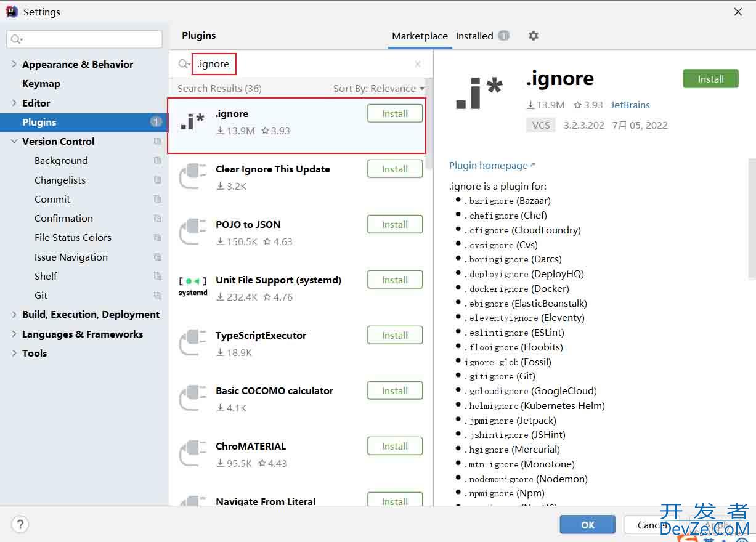The height and width of the screenshot is (542, 756).
Task: Open the Plugin homepage link
Action: click(492, 166)
